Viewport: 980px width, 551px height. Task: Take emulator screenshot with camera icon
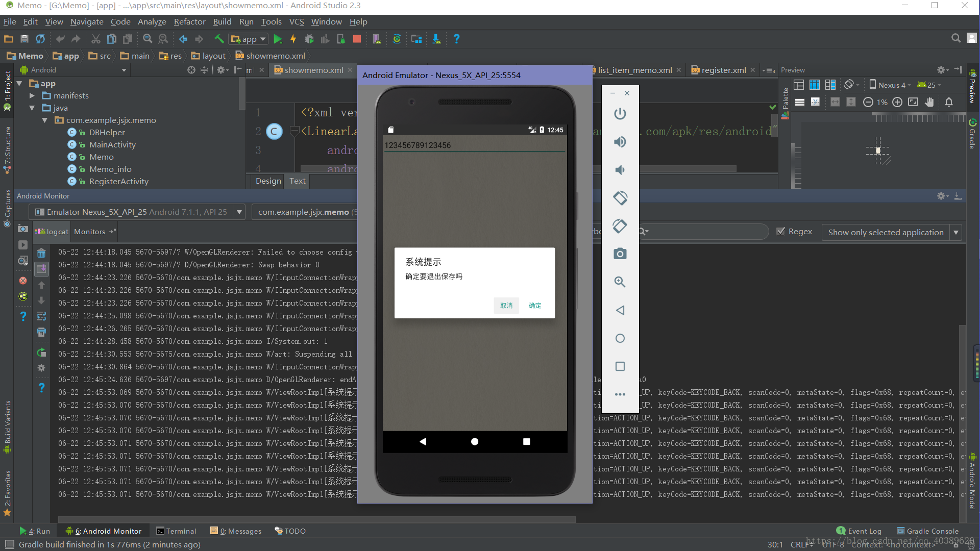coord(620,254)
